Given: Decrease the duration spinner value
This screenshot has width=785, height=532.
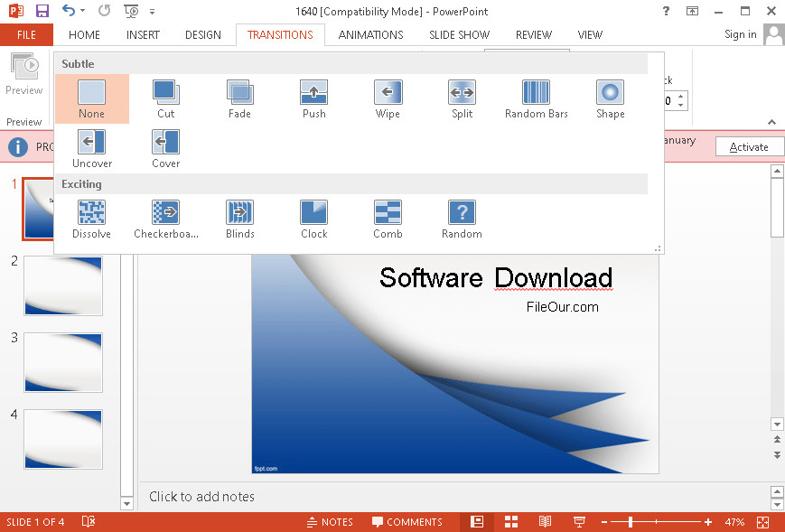Looking at the screenshot, I should (x=681, y=105).
